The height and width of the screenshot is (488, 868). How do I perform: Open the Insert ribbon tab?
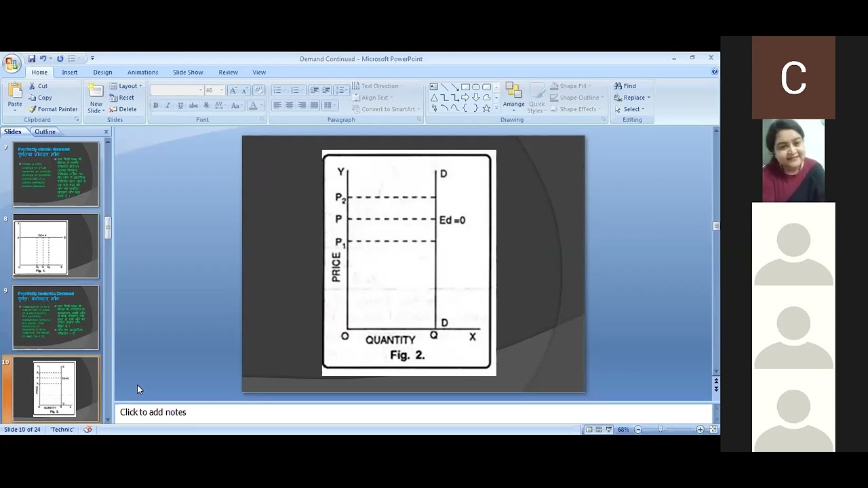tap(70, 73)
